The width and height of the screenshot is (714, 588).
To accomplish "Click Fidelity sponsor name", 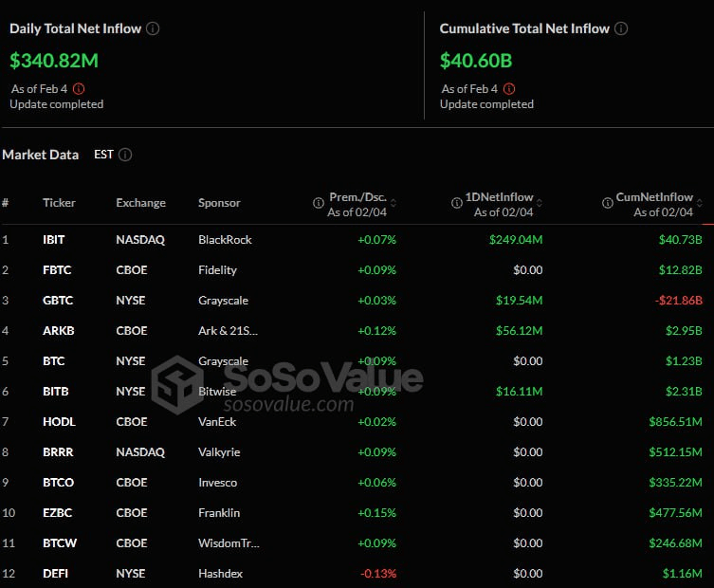I will [218, 270].
